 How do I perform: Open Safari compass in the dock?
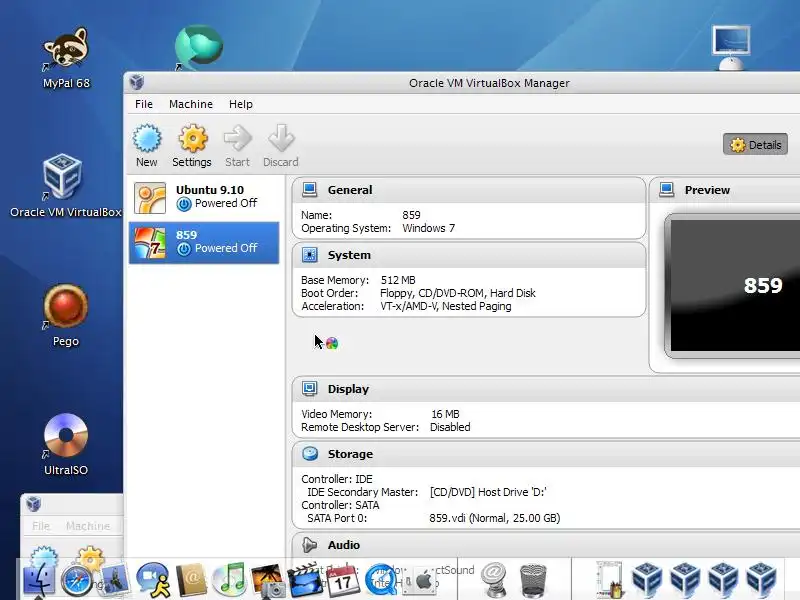pos(77,581)
